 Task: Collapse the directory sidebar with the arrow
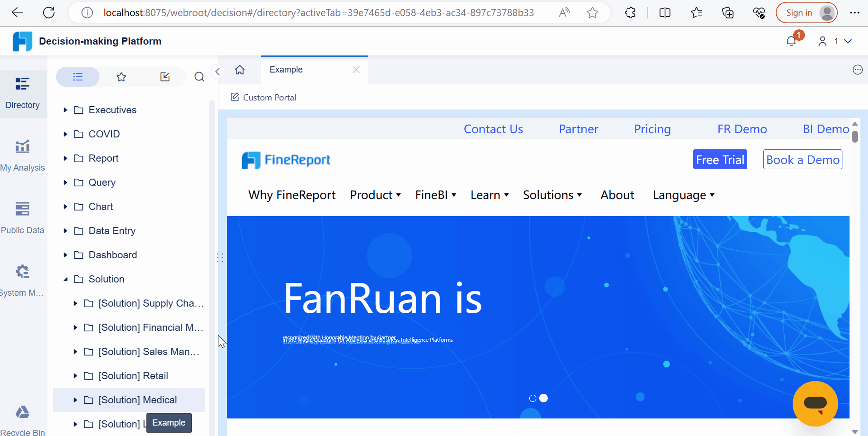(x=217, y=71)
